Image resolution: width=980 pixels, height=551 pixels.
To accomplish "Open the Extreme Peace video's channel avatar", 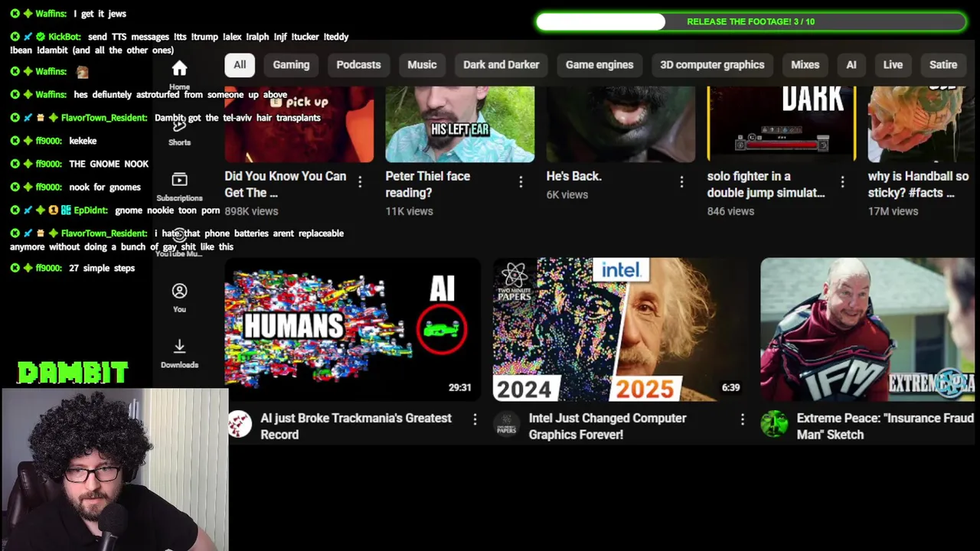I will (774, 424).
